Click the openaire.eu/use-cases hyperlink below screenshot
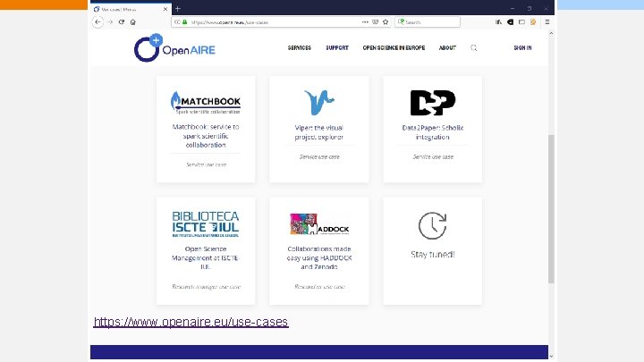Screen dimensions: 644x362 click(191, 322)
